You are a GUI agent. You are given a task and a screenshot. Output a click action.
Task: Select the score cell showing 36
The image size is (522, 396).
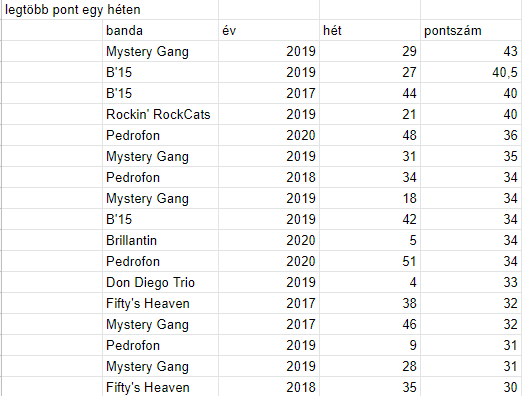[x=471, y=135]
